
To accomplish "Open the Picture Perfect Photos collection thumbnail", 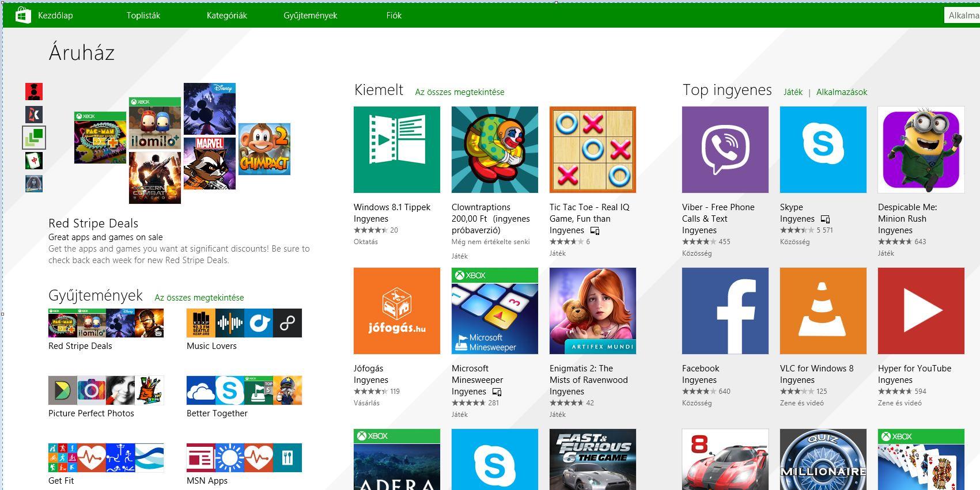I will point(106,390).
